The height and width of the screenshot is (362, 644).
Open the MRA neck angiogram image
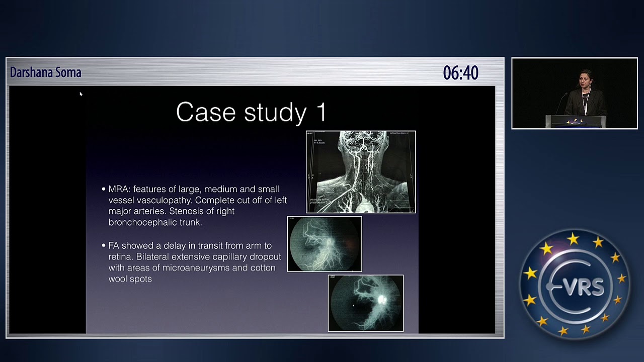point(361,172)
